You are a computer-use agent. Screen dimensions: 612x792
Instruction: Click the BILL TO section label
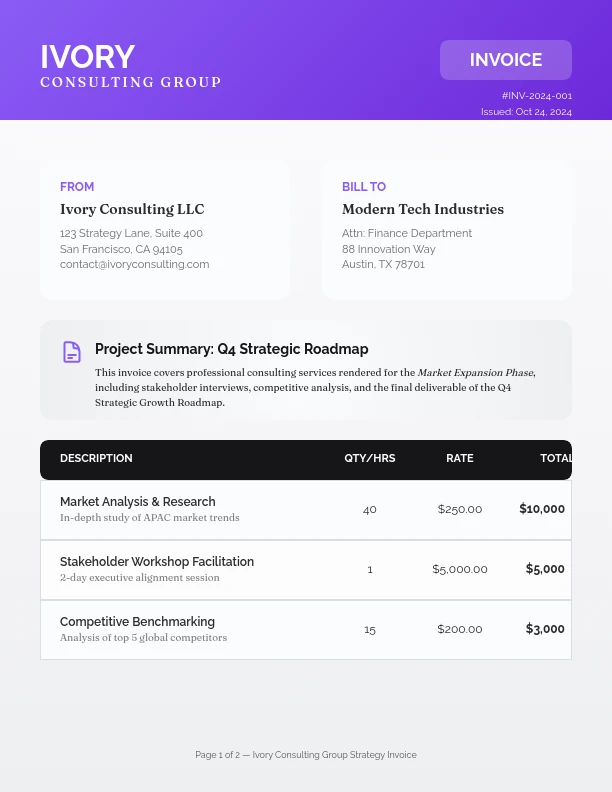(x=364, y=187)
